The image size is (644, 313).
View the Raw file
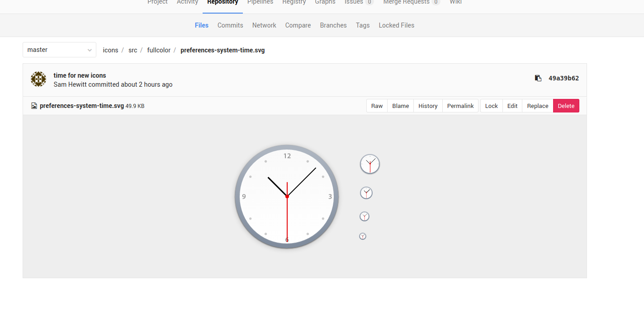[x=377, y=106]
